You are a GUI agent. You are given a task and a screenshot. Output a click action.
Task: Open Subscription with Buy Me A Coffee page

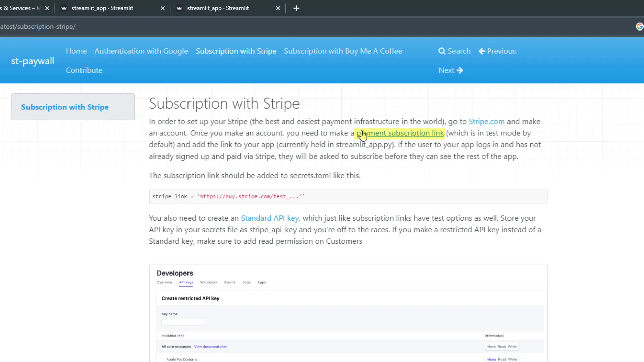click(x=343, y=51)
